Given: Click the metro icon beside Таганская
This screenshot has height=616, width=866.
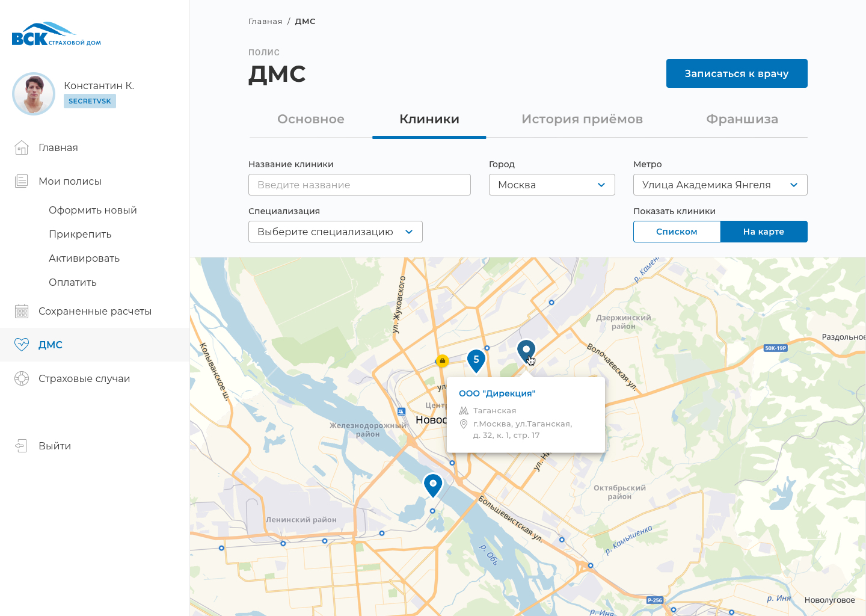Looking at the screenshot, I should (464, 411).
